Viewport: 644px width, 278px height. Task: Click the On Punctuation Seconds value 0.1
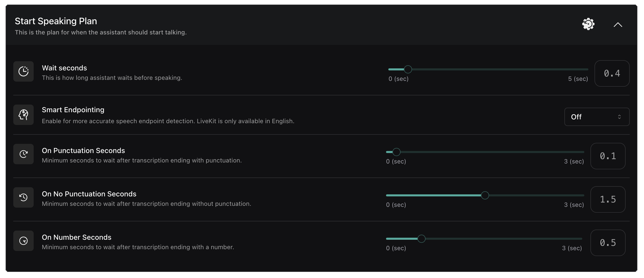pos(608,156)
